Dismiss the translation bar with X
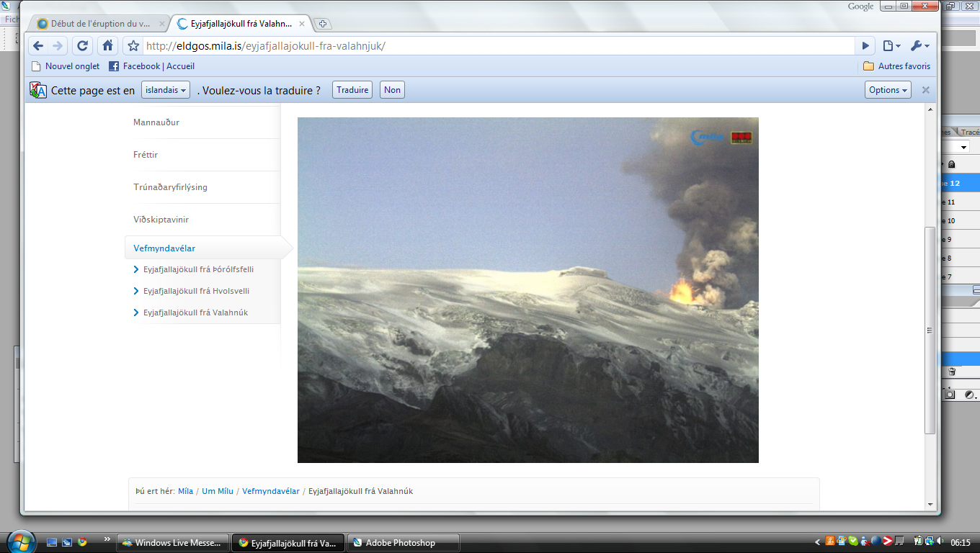This screenshot has height=553, width=980. click(x=926, y=90)
